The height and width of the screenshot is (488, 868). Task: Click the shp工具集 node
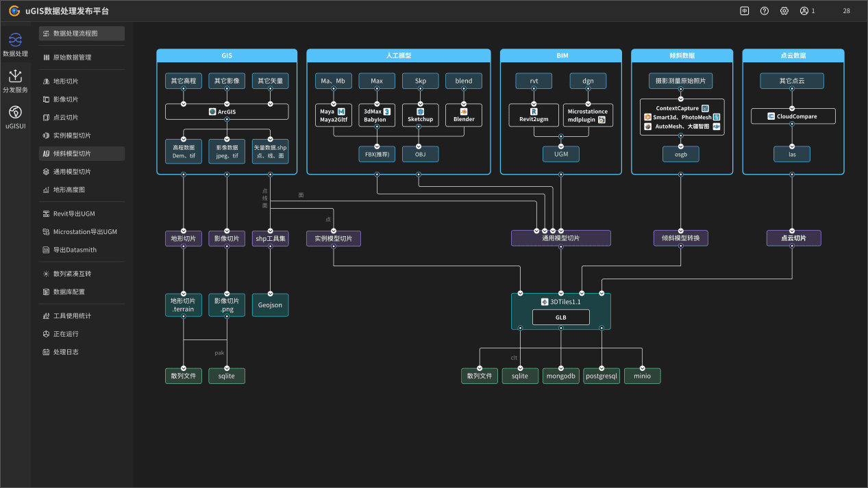(x=271, y=238)
